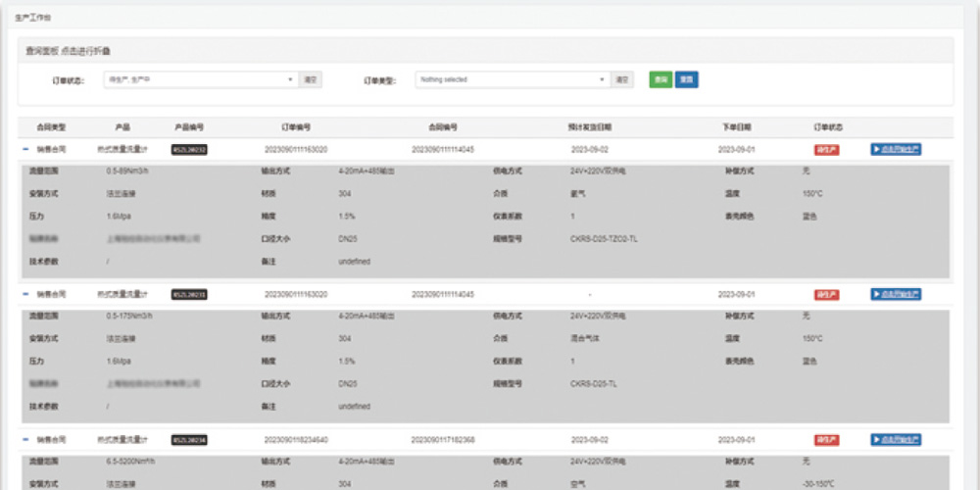980x490 pixels.
Task: Click the green 查询 search button
Action: pos(661,79)
